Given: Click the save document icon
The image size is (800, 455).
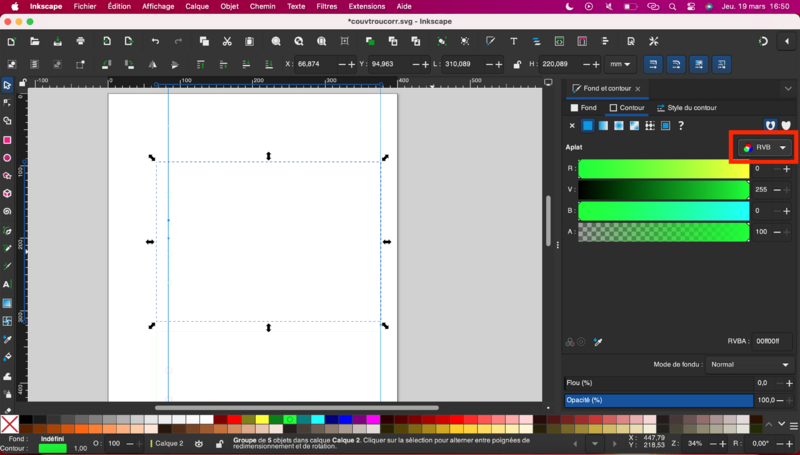Looking at the screenshot, I should (x=57, y=41).
